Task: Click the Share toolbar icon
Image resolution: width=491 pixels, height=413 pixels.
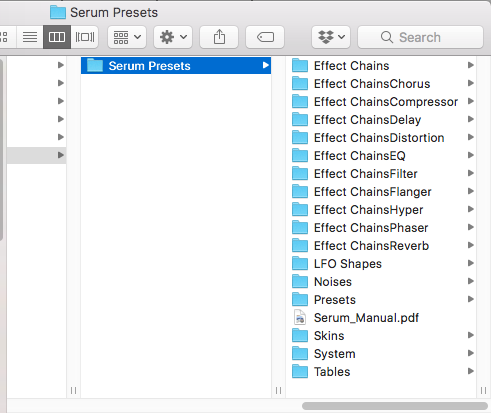Action: click(x=219, y=37)
